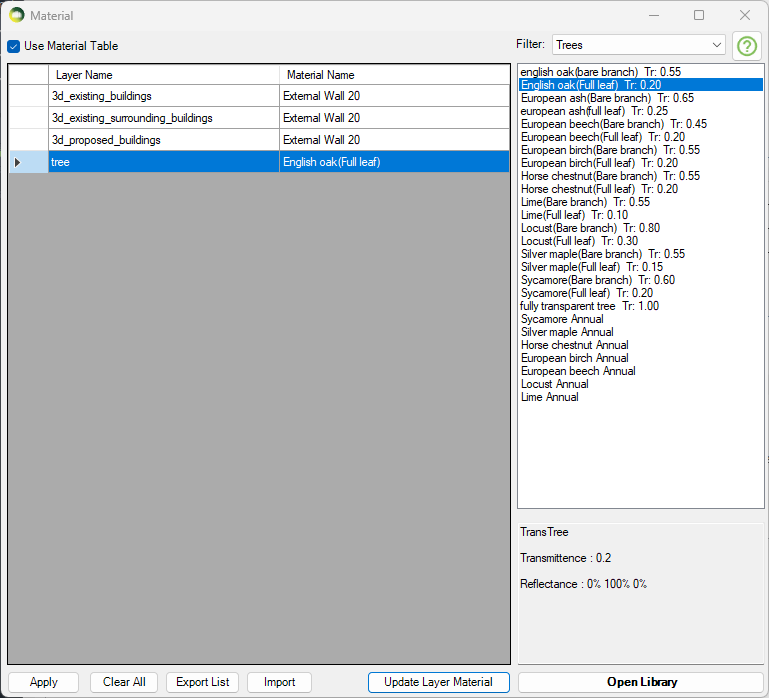769x698 pixels.
Task: Select the 3d_existing_buildings layer row
Action: click(x=163, y=96)
